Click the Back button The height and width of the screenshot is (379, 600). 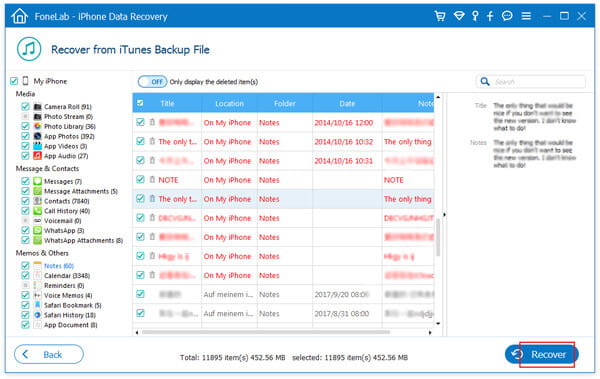(x=49, y=354)
